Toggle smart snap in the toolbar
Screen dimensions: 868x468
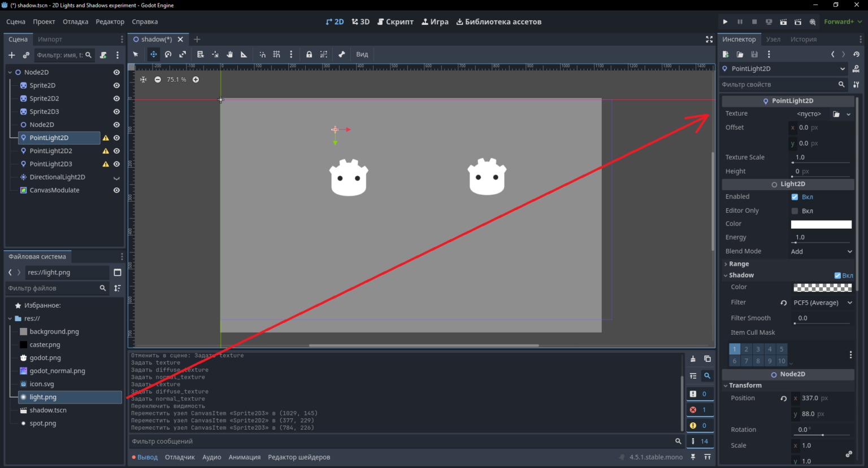(x=262, y=54)
